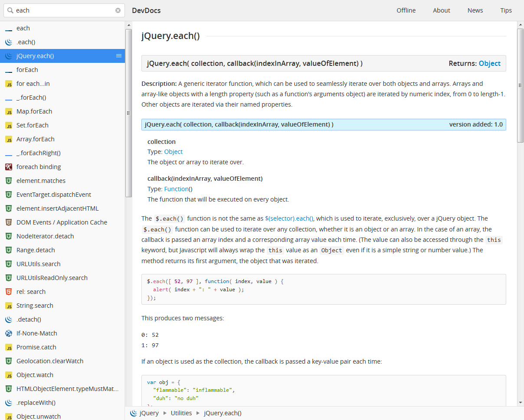
Task: Click the 'var obj = {' code block
Action: tap(324, 391)
